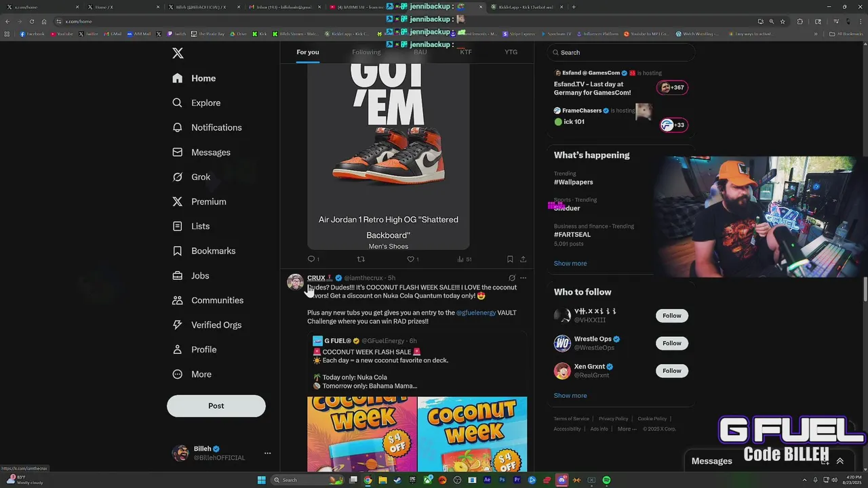Click the X logo in the sidebar
The height and width of the screenshot is (488, 868).
(x=178, y=54)
